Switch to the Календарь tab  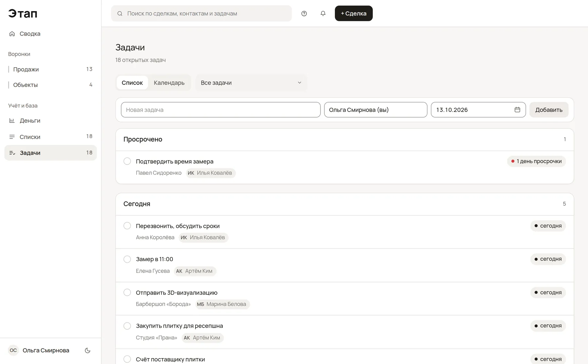point(169,83)
